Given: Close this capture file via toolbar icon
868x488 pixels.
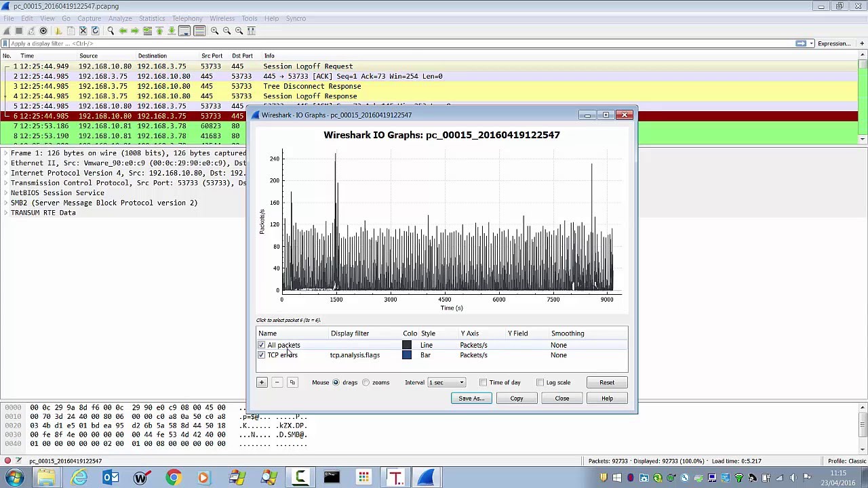Looking at the screenshot, I should 83,30.
